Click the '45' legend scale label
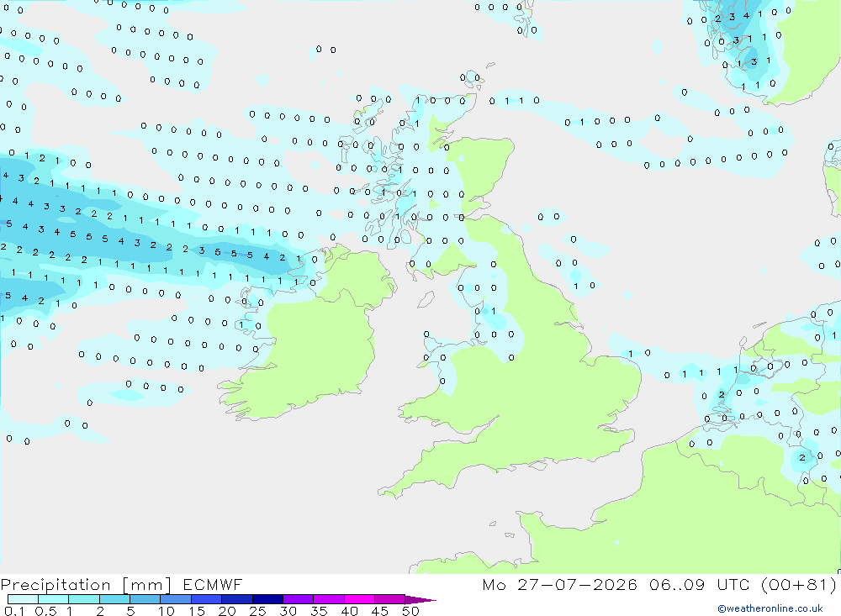The height and width of the screenshot is (616, 841). click(x=380, y=611)
